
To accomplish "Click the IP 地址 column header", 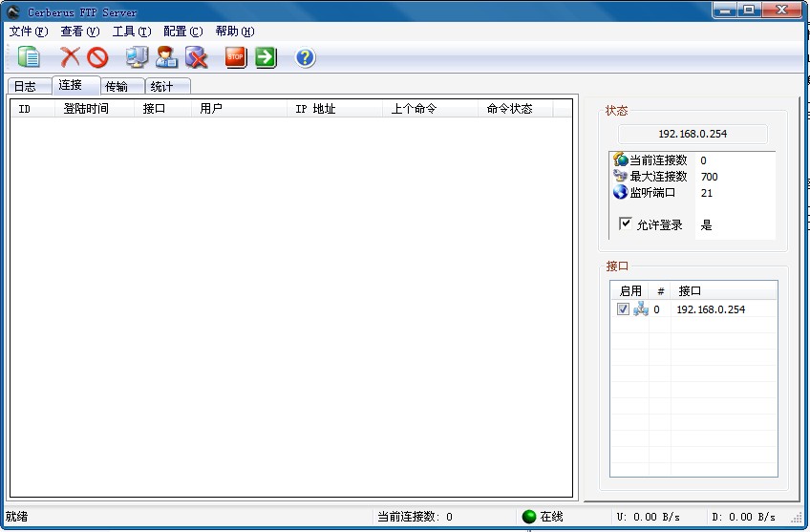I will pyautogui.click(x=315, y=109).
